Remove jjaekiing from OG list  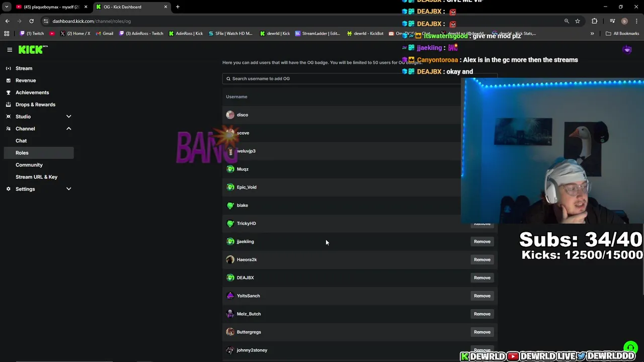point(482,241)
